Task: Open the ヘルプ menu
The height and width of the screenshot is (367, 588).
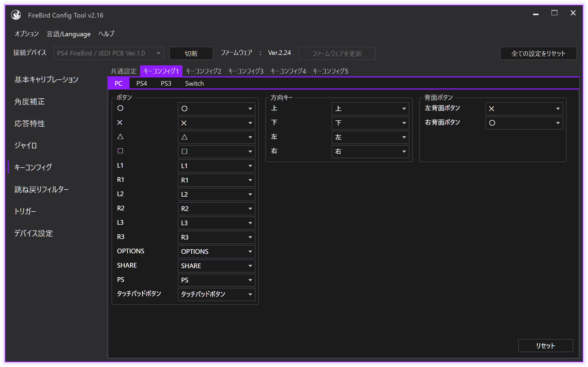Action: tap(106, 34)
